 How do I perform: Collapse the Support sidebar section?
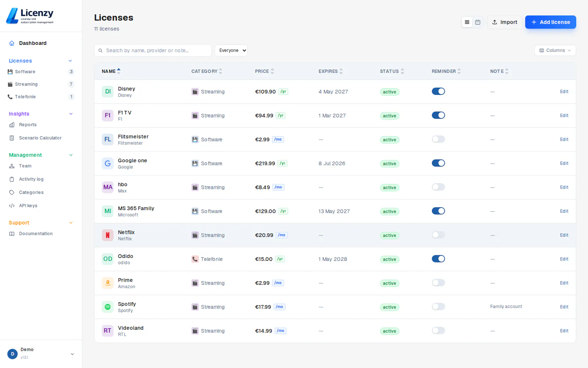[71, 223]
